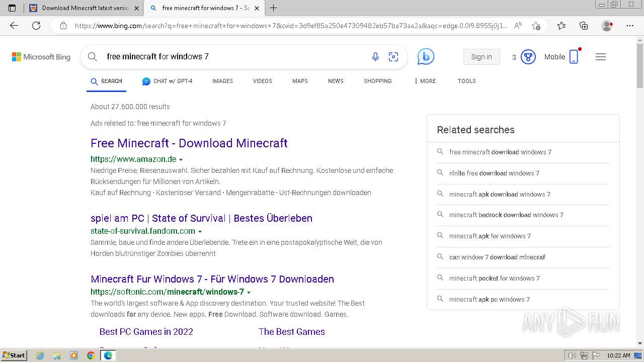
Task: Open the Favorites list icon
Action: [561, 26]
